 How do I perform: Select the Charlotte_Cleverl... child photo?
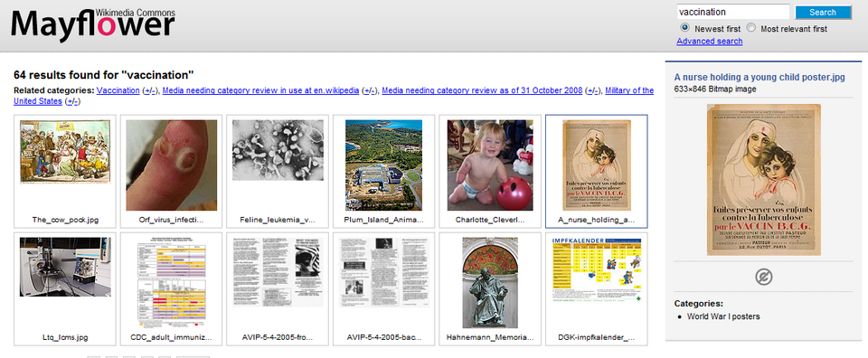coord(490,165)
